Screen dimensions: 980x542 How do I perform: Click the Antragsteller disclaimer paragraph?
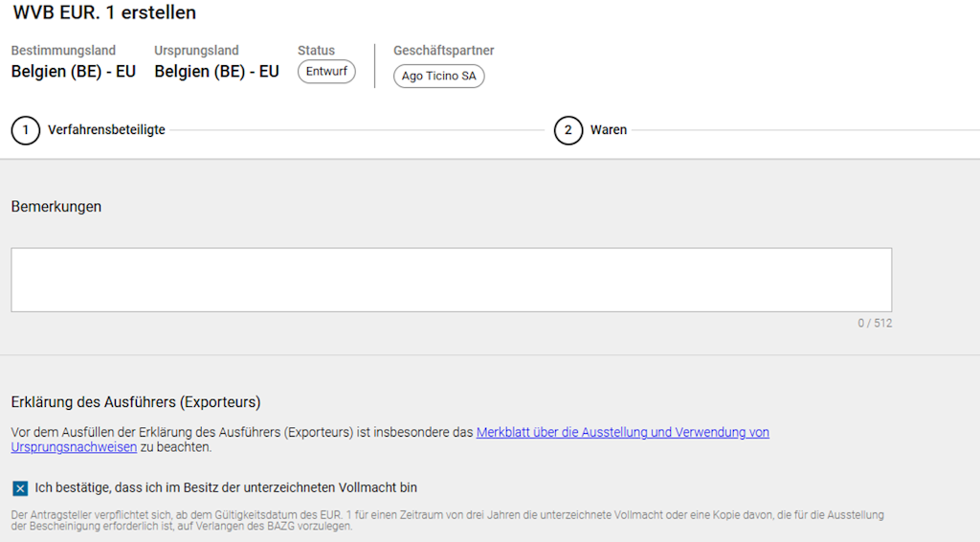447,521
